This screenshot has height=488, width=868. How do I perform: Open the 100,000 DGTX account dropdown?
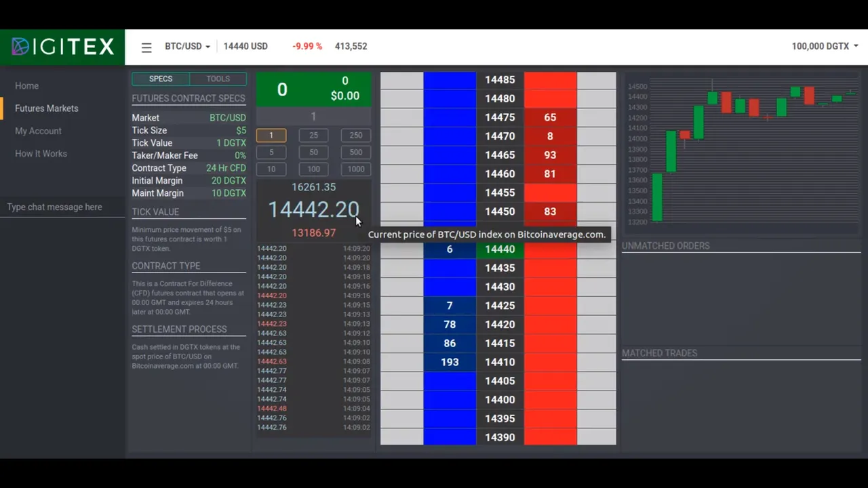click(x=825, y=46)
